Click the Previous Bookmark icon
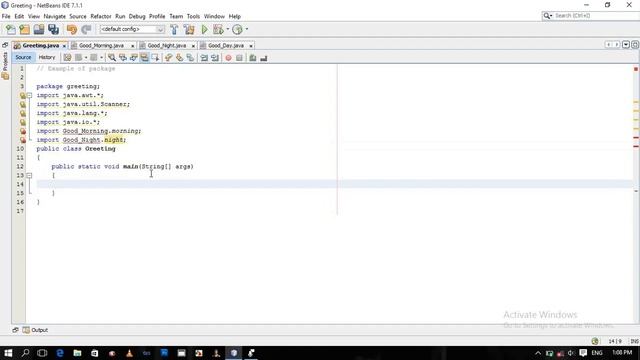 click(169, 58)
